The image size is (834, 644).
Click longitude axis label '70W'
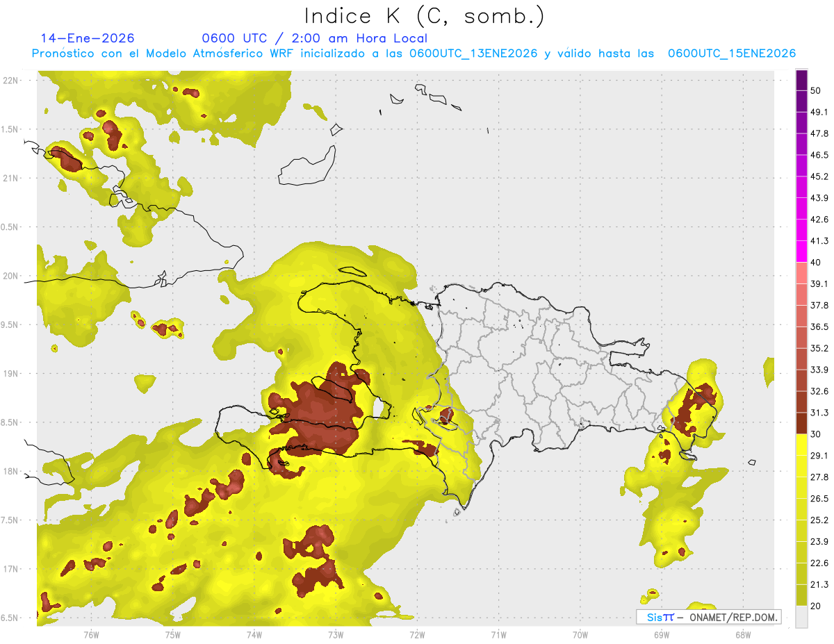pos(580,635)
